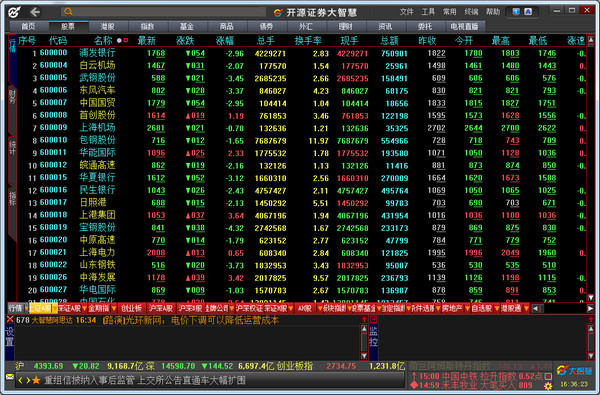Open the 设置 side panel button
Image resolution: width=600 pixels, height=395 pixels.
click(10, 337)
